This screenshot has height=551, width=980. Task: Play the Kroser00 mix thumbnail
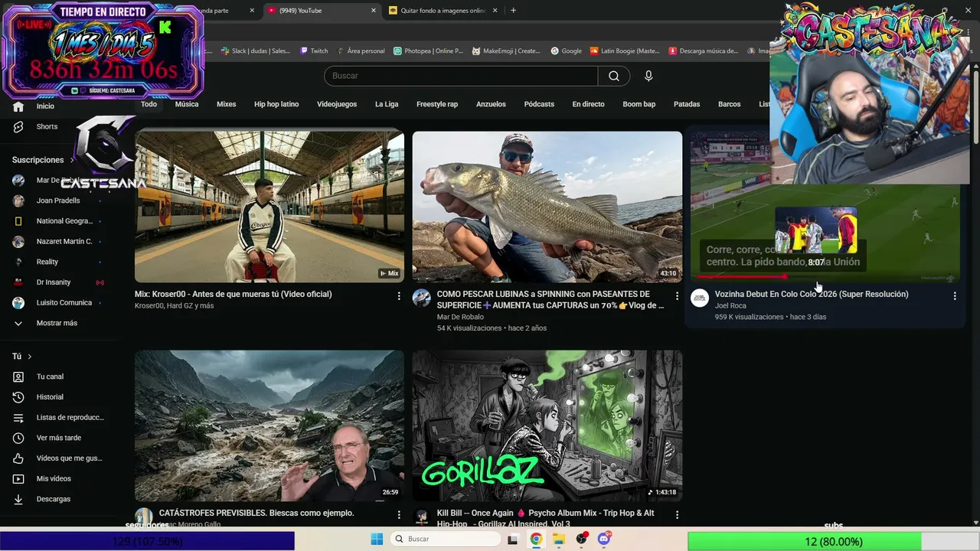click(x=269, y=207)
